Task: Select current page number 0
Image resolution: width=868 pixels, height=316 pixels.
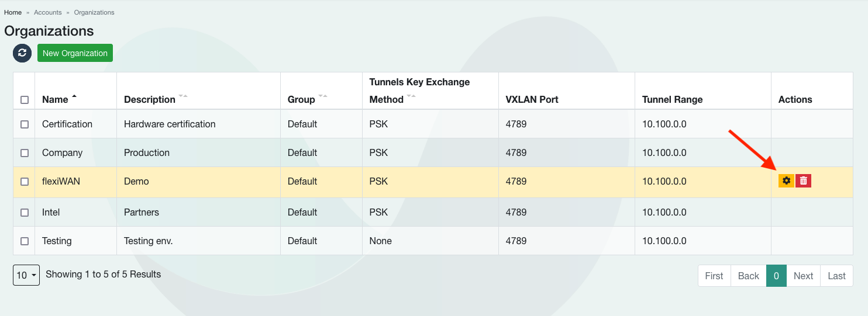Action: click(776, 276)
